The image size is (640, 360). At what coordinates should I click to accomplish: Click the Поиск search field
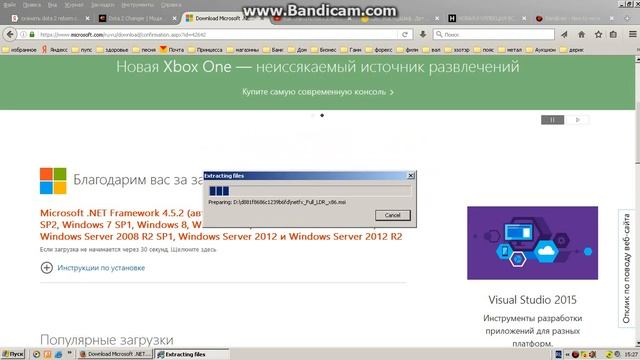[494, 35]
